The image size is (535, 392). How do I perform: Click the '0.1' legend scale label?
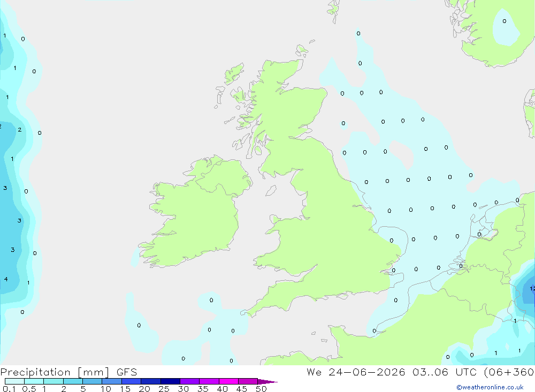9,389
